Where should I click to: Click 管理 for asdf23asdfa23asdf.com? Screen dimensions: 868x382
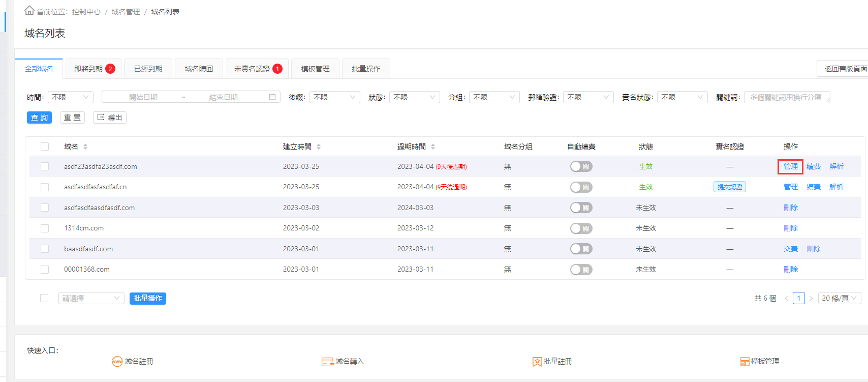791,166
